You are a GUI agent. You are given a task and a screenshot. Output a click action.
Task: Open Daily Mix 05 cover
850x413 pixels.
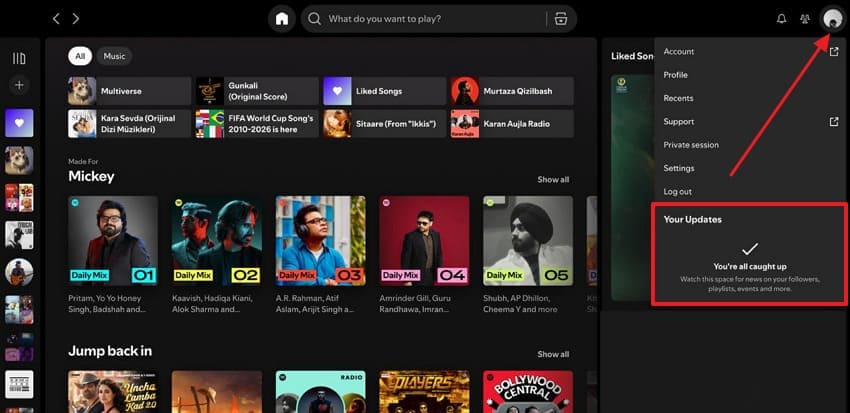pos(528,241)
